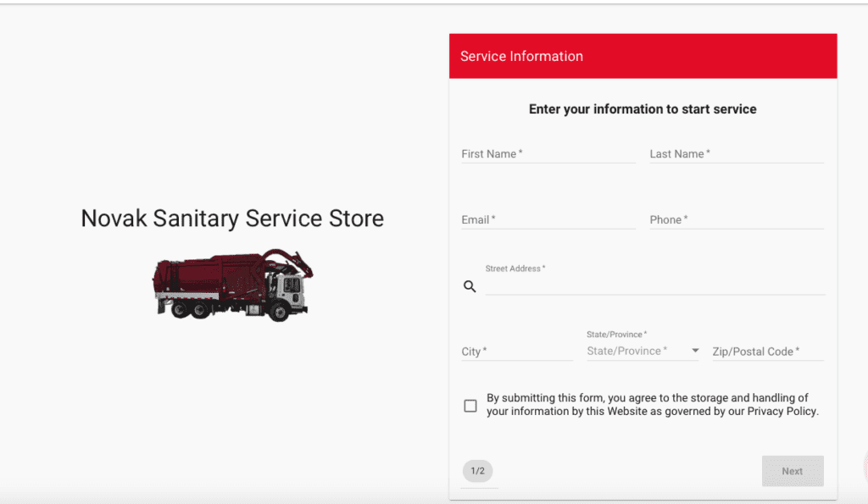Click the Privacy Policy text in the agreement
The height and width of the screenshot is (504, 868).
pyautogui.click(x=782, y=412)
